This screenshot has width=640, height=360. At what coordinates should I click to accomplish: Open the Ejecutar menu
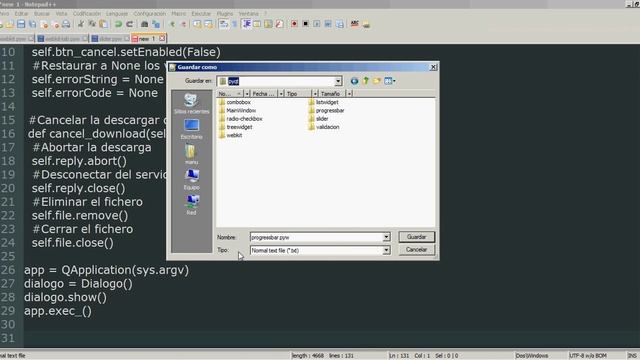coord(201,13)
